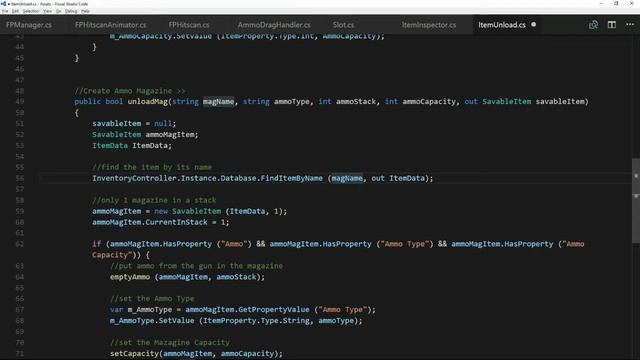Click 'setCapacity' function call
The height and width of the screenshot is (360, 640).
(134, 353)
